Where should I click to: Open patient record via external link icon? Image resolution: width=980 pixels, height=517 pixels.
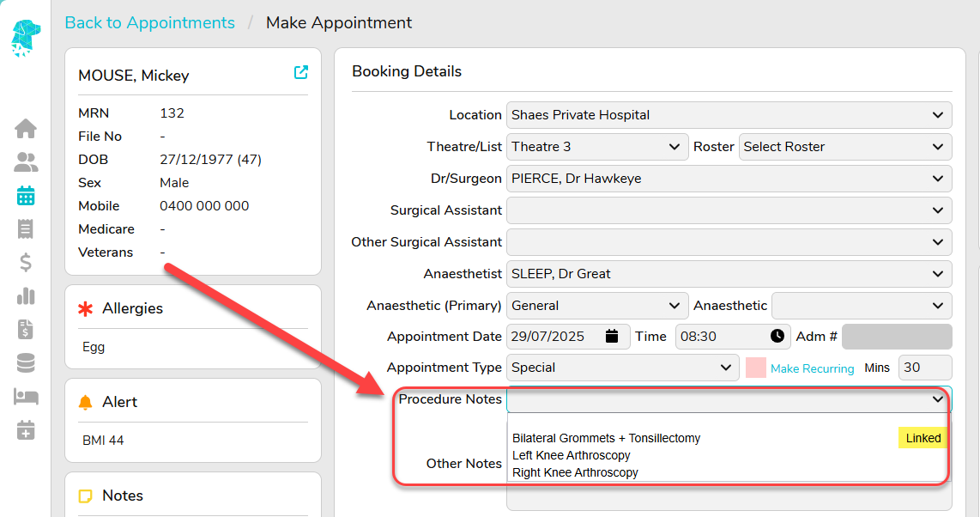pyautogui.click(x=300, y=72)
